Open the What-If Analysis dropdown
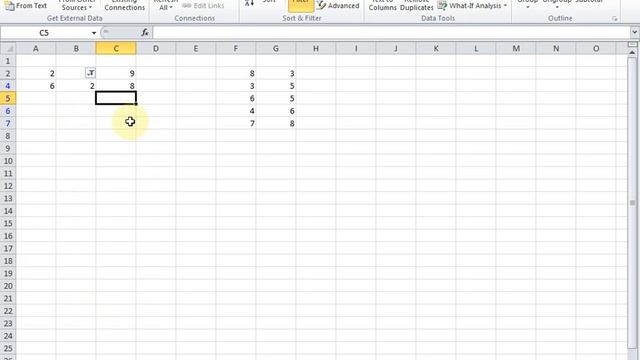The width and height of the screenshot is (640, 360). [472, 6]
